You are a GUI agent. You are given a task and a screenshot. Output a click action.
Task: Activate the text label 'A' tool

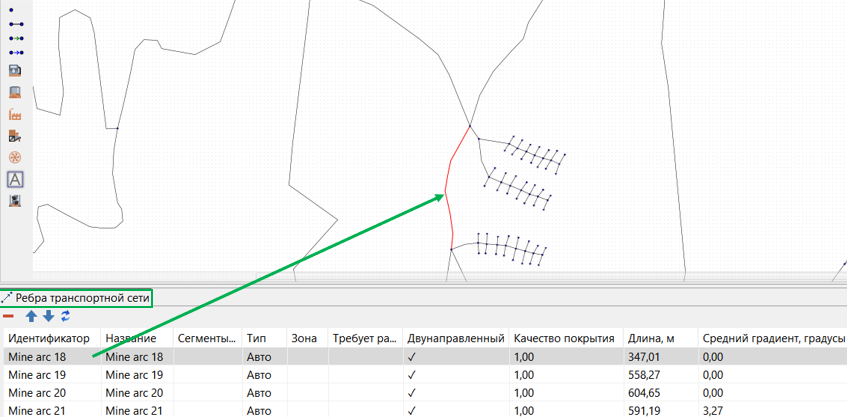click(15, 179)
